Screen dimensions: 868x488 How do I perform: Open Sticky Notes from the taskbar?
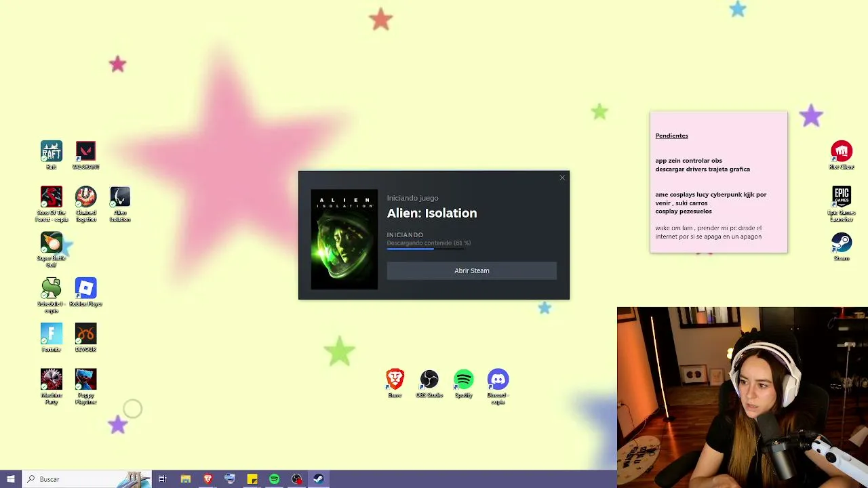(252, 479)
